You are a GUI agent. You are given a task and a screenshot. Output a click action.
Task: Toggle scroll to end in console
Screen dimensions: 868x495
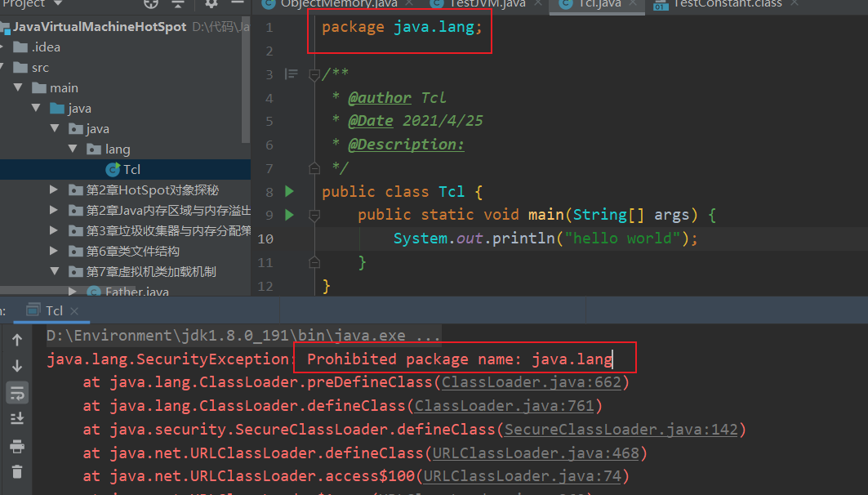coord(17,418)
